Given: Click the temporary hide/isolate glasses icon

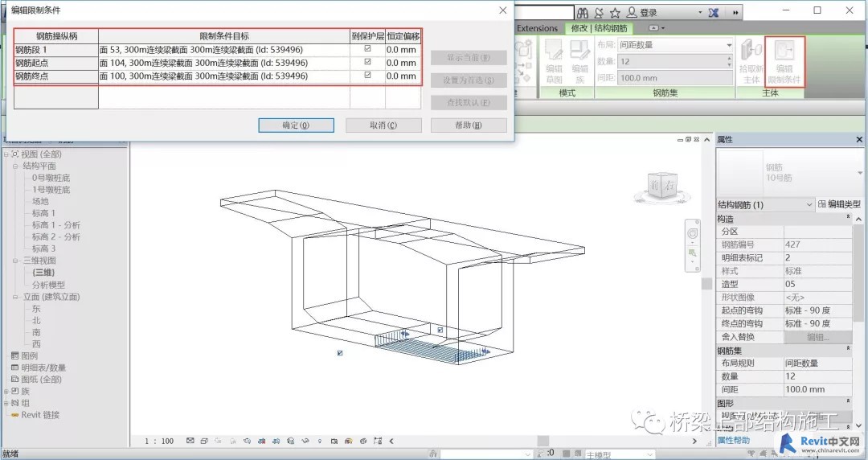Looking at the screenshot, I should [305, 442].
